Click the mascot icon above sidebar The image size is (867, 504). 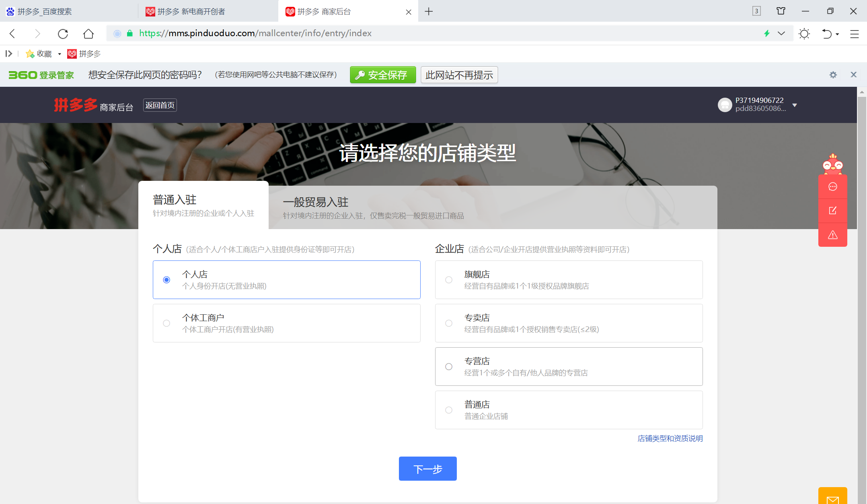pyautogui.click(x=833, y=164)
